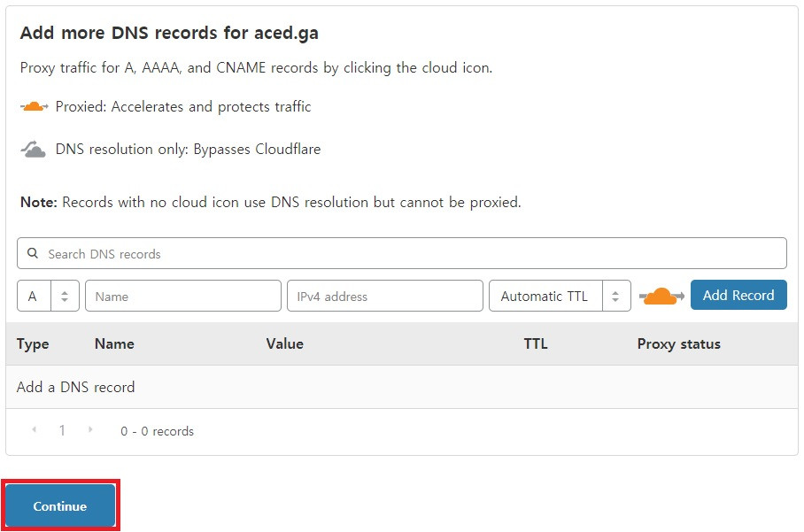Click the next page arrow in pagination

(x=89, y=430)
